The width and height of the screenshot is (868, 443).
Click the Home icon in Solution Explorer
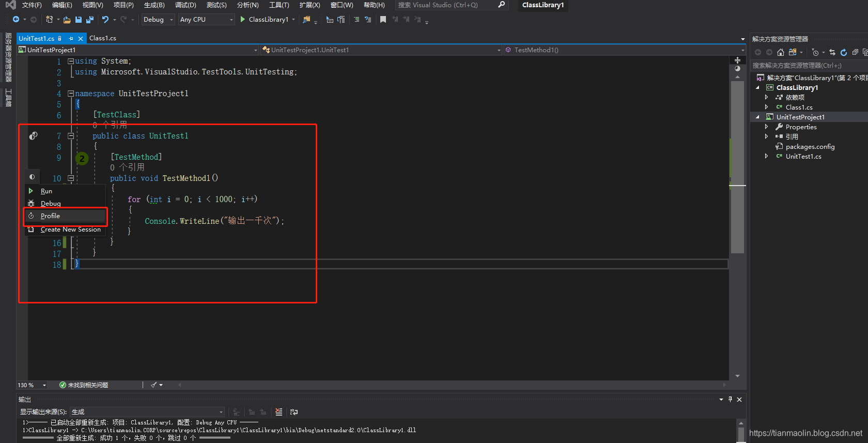[x=781, y=52]
